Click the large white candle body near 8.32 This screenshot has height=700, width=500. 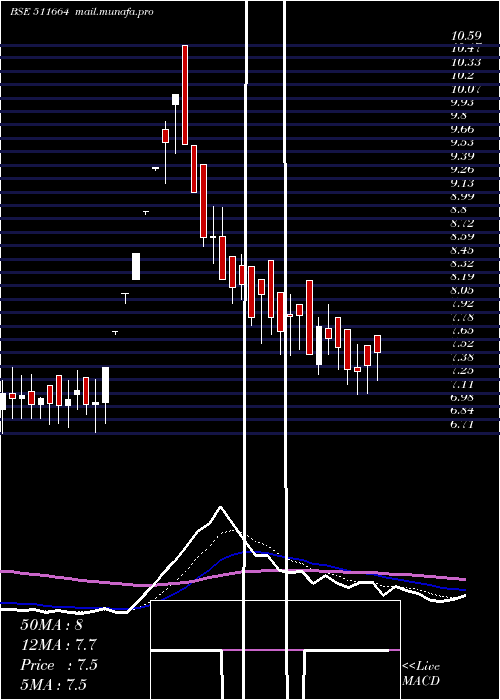pos(136,267)
